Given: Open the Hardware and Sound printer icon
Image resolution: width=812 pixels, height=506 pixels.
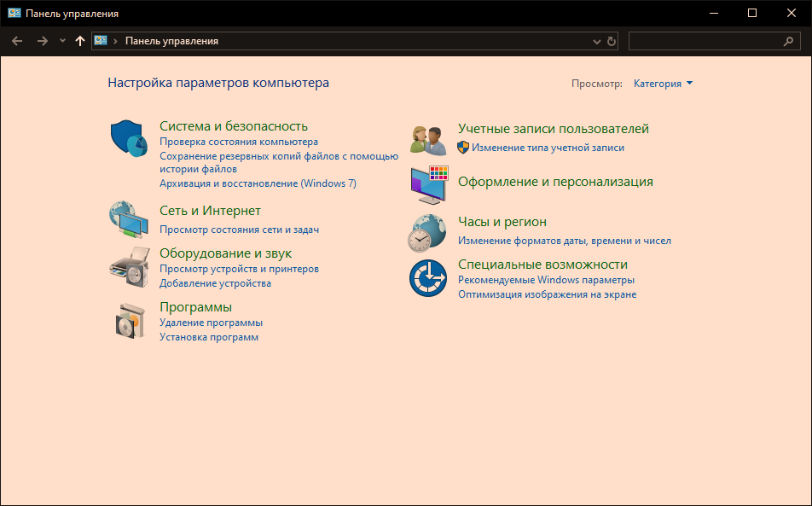Looking at the screenshot, I should (x=129, y=267).
